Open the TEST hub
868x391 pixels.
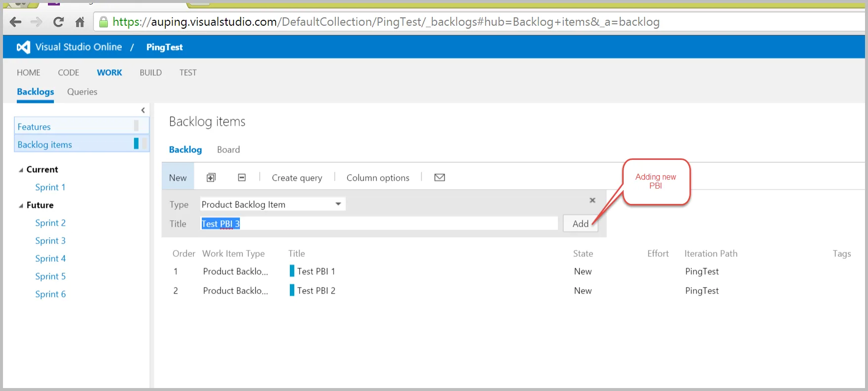(188, 72)
